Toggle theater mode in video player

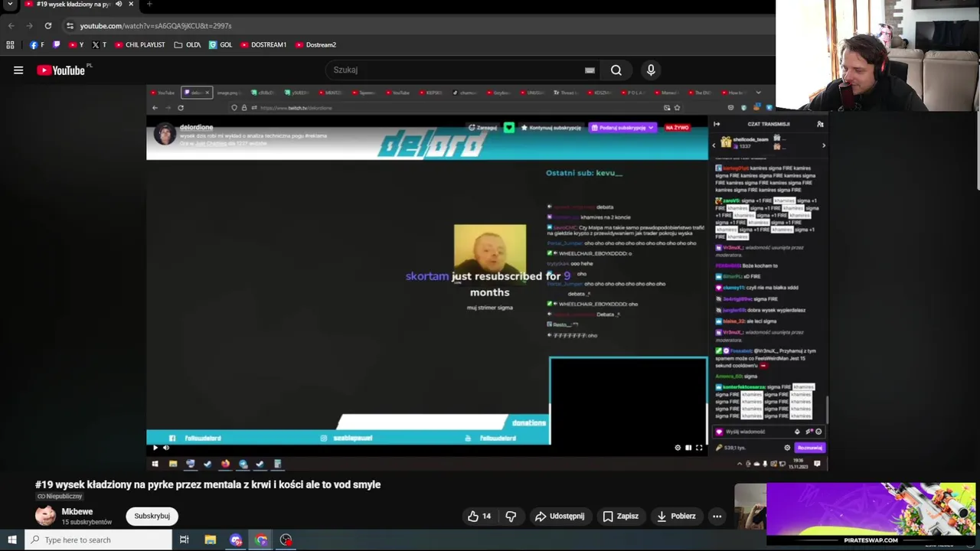[x=688, y=448]
